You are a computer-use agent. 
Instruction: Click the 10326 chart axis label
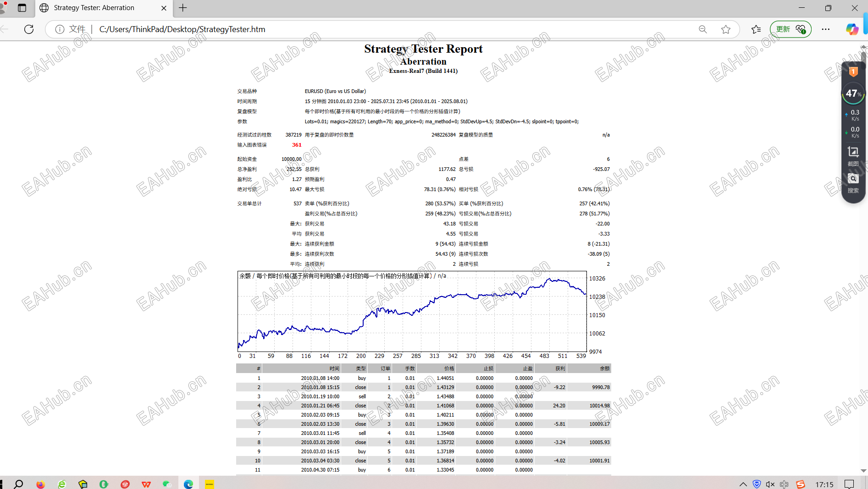(x=597, y=279)
